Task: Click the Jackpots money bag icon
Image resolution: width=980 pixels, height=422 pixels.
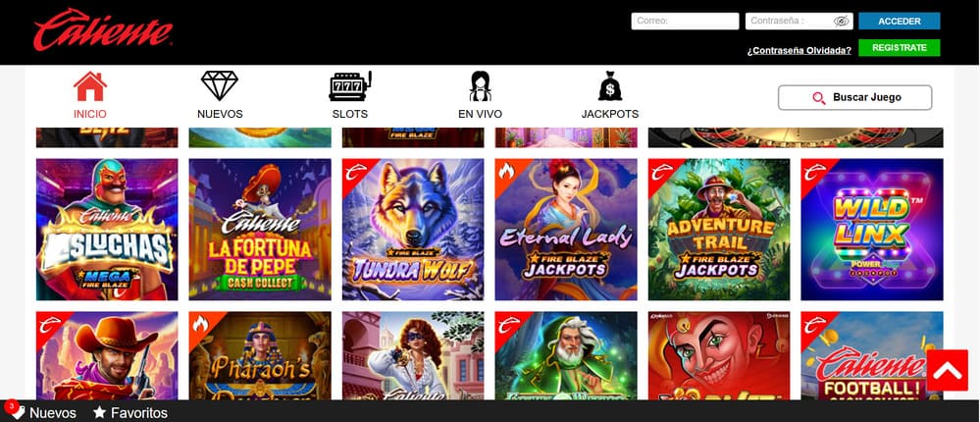Action: click(610, 86)
